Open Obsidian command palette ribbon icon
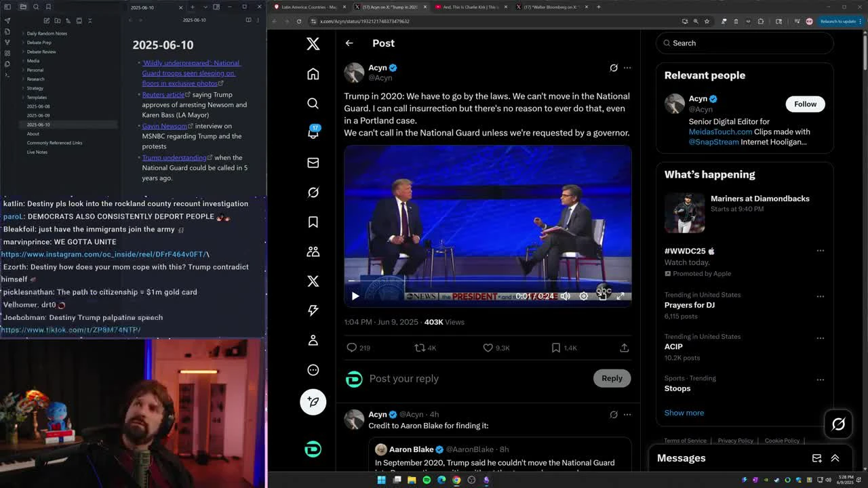Viewport: 868px width, 488px height. 7,75
